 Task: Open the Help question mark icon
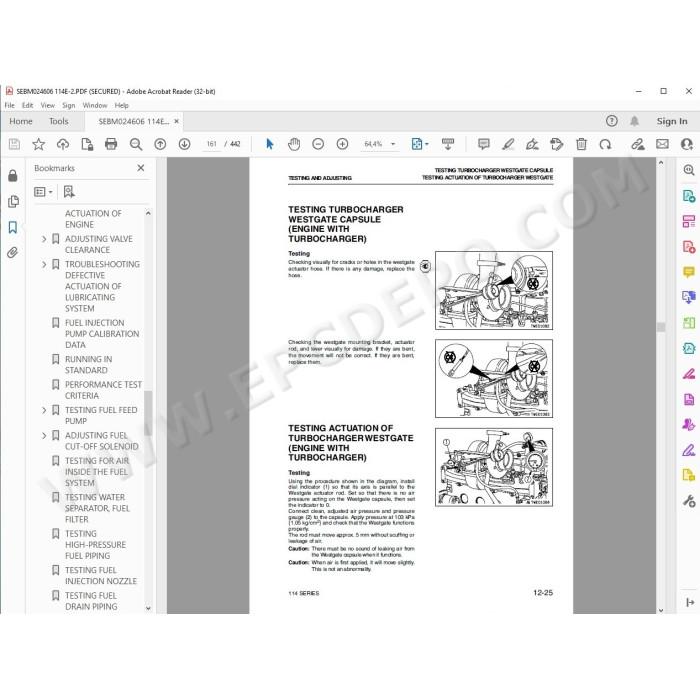tap(612, 121)
